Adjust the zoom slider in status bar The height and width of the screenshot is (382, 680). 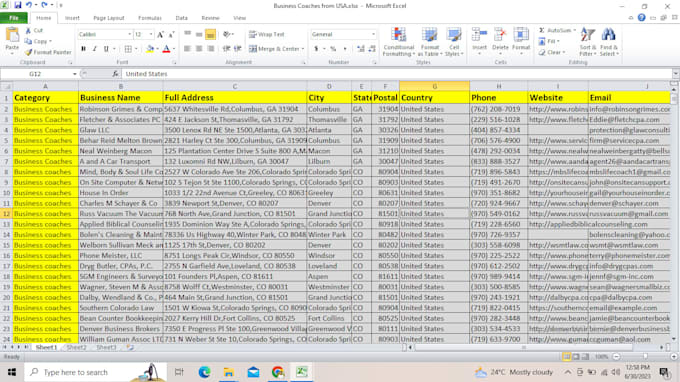645,357
